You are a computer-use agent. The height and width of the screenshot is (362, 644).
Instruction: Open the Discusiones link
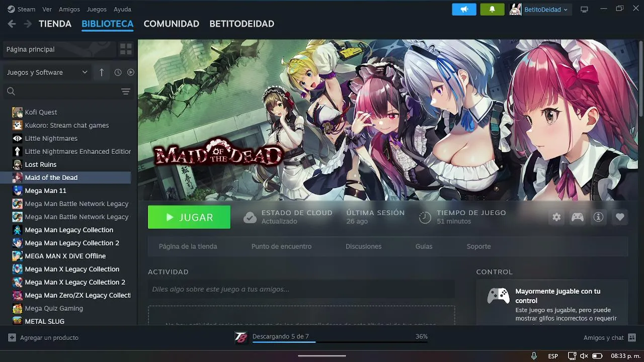363,246
